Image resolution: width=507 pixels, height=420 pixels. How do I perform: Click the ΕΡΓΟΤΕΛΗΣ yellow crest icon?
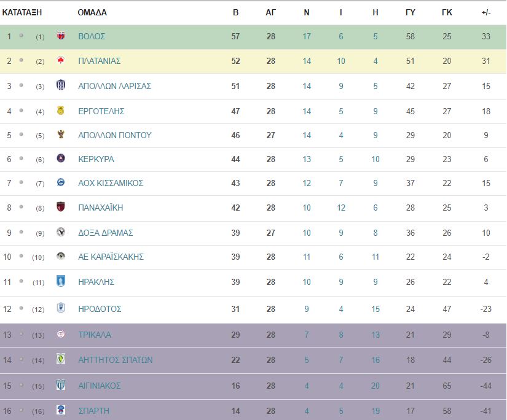[x=60, y=111]
